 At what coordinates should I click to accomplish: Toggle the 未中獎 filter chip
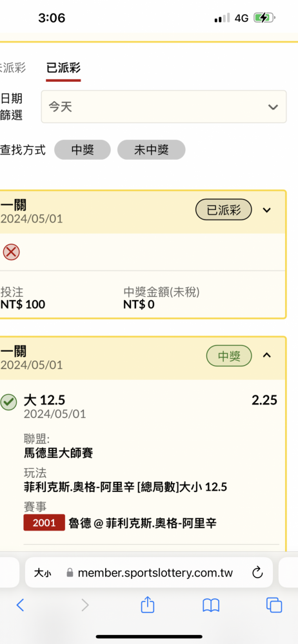(151, 149)
